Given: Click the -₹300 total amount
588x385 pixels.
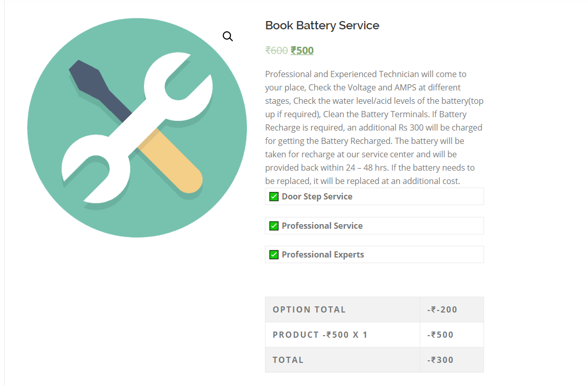Looking at the screenshot, I should tap(440, 360).
